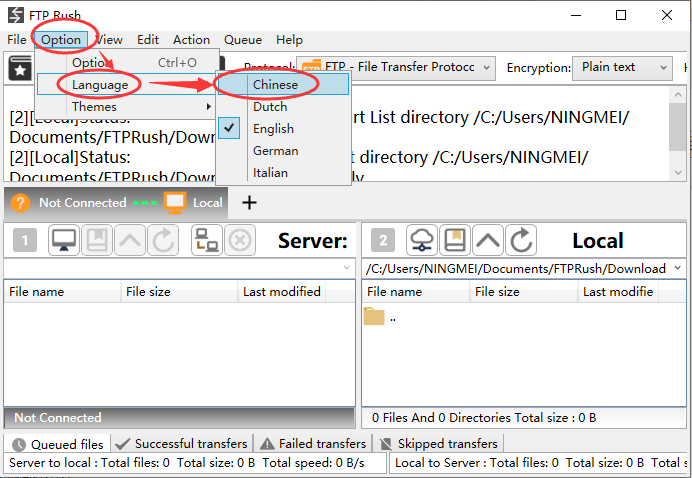Screen dimensions: 692x478
Task: Expand the local path dropdown
Action: [x=678, y=268]
